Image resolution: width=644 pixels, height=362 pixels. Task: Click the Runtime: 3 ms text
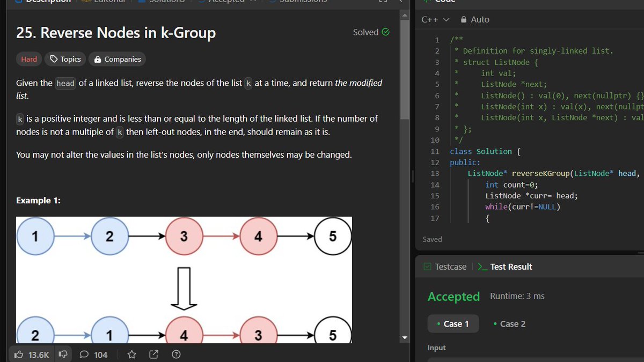[517, 296]
